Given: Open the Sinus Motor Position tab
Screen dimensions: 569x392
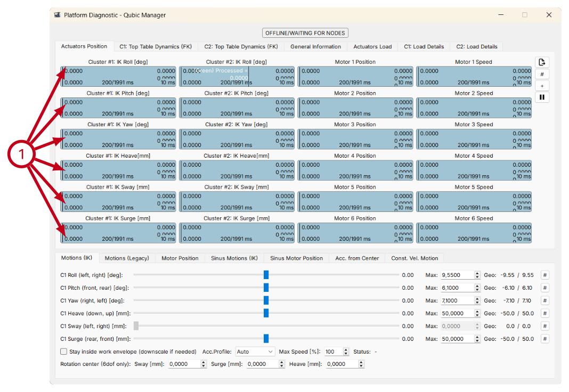Looking at the screenshot, I should click(x=296, y=258).
